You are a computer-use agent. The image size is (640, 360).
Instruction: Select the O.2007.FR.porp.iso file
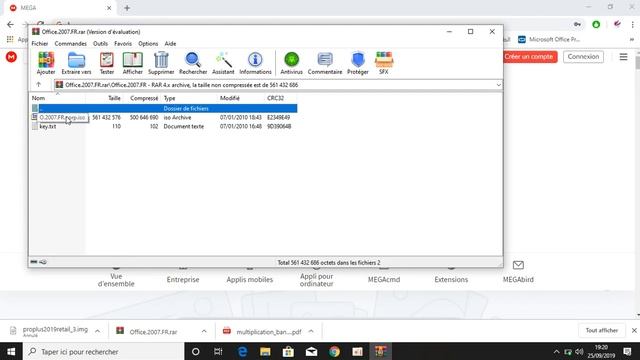(62, 118)
